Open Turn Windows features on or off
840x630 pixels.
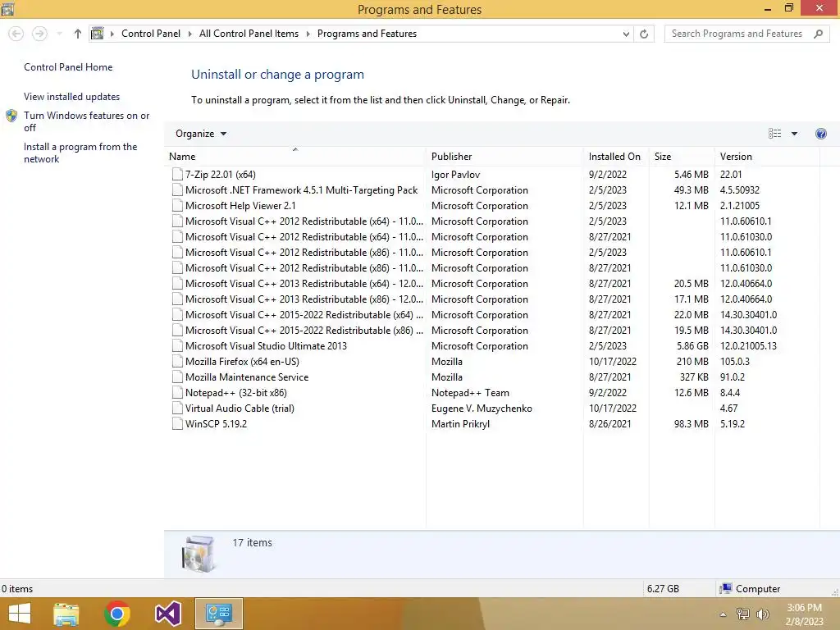86,121
